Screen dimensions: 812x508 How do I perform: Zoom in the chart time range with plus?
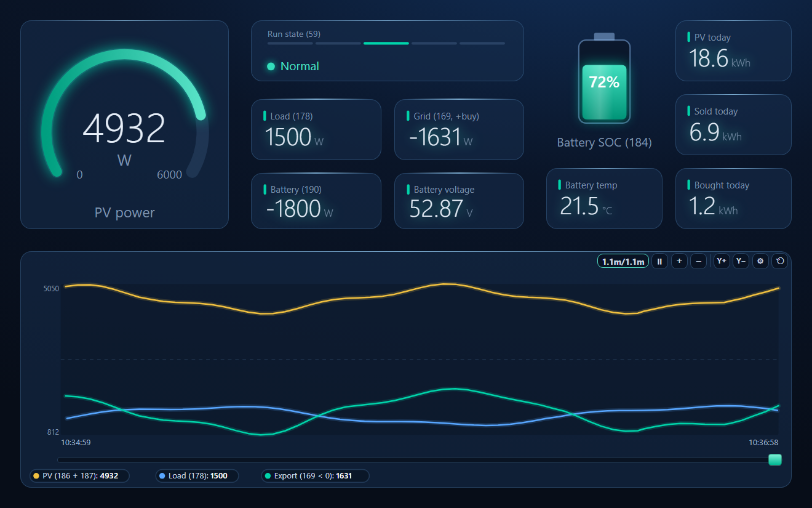679,261
